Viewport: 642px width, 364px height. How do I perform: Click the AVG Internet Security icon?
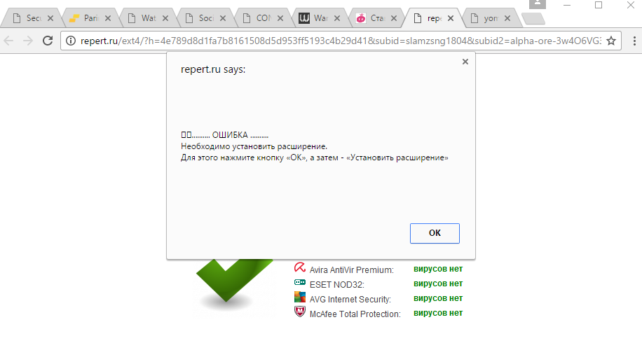300,298
